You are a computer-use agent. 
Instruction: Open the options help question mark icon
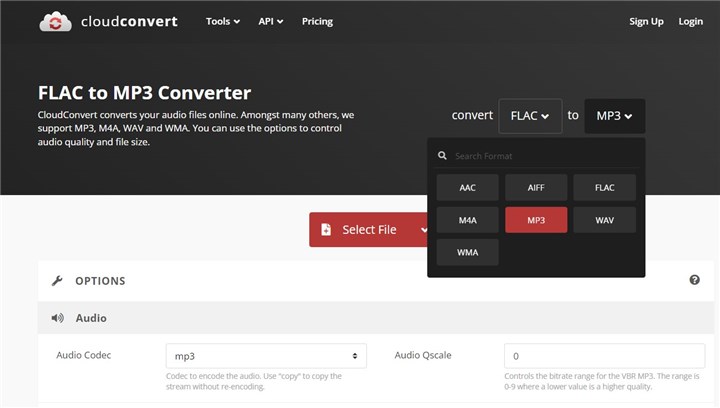[694, 280]
